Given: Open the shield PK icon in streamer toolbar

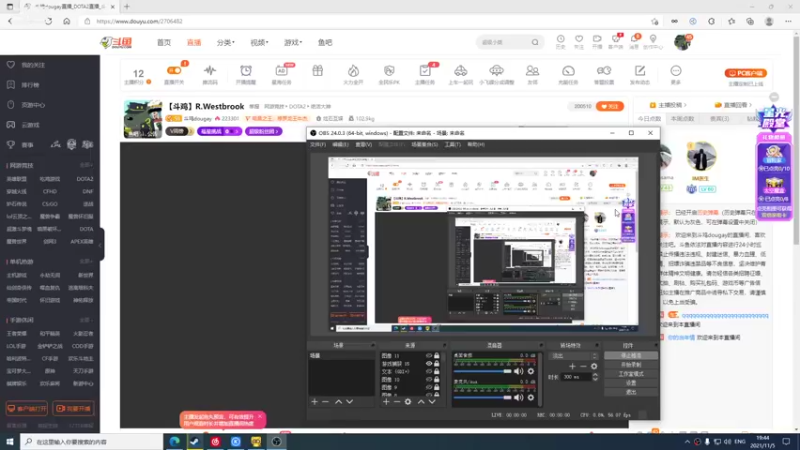Looking at the screenshot, I should 389,70.
